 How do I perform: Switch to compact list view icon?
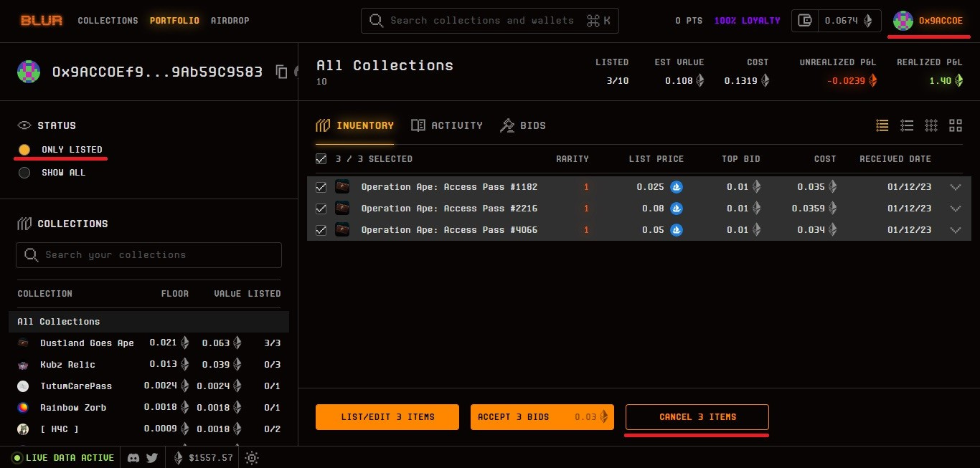point(907,125)
